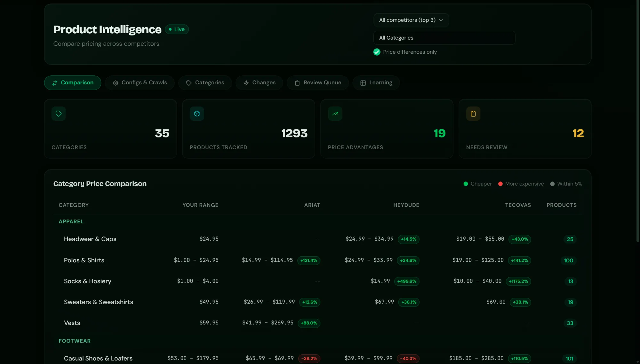Go to the Review Queue tab
This screenshot has height=364, width=640.
[318, 83]
